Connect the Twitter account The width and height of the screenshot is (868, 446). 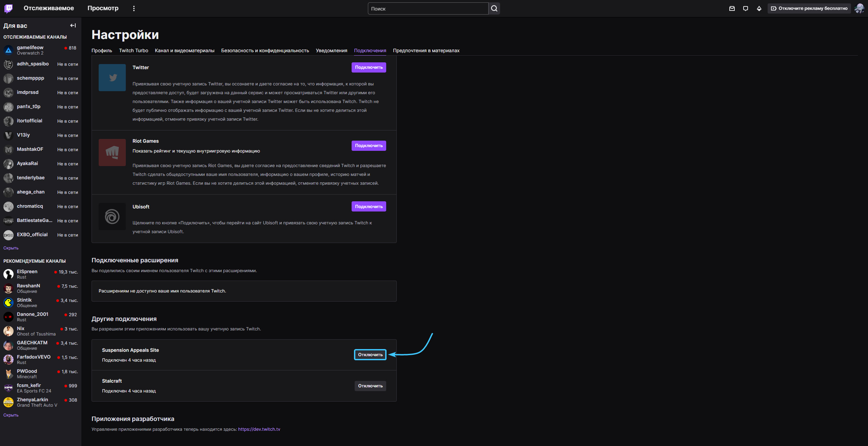coord(369,67)
